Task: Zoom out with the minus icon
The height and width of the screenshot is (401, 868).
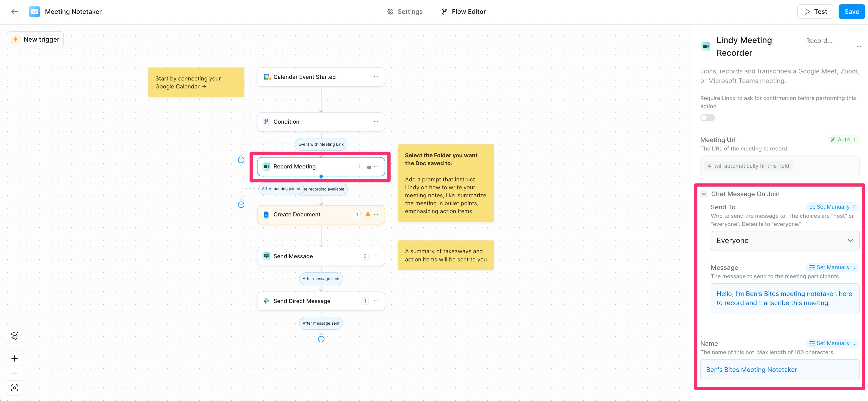Action: [15, 373]
